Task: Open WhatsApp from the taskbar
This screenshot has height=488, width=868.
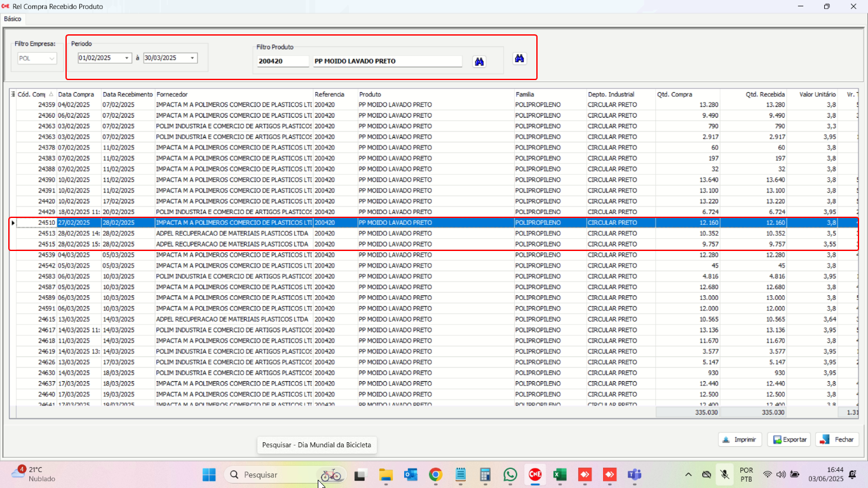Action: [510, 475]
